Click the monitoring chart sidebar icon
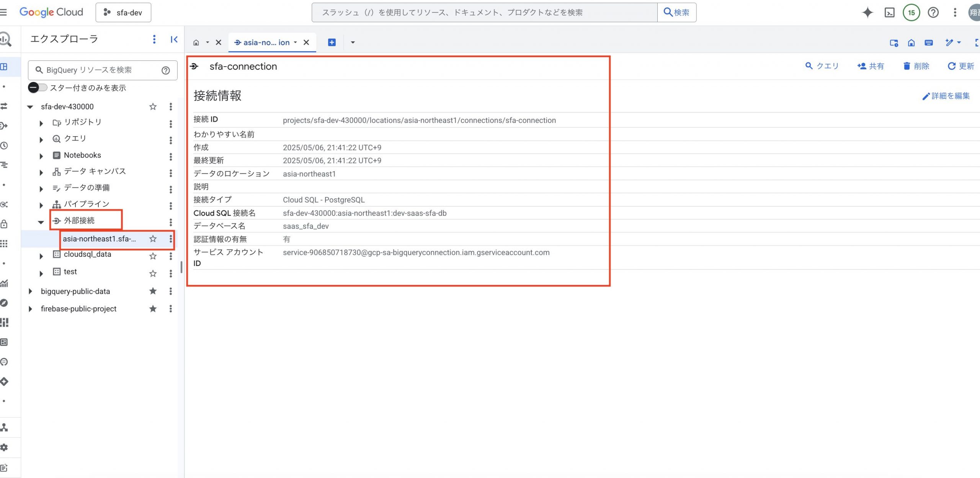The width and height of the screenshot is (980, 478). point(4,283)
